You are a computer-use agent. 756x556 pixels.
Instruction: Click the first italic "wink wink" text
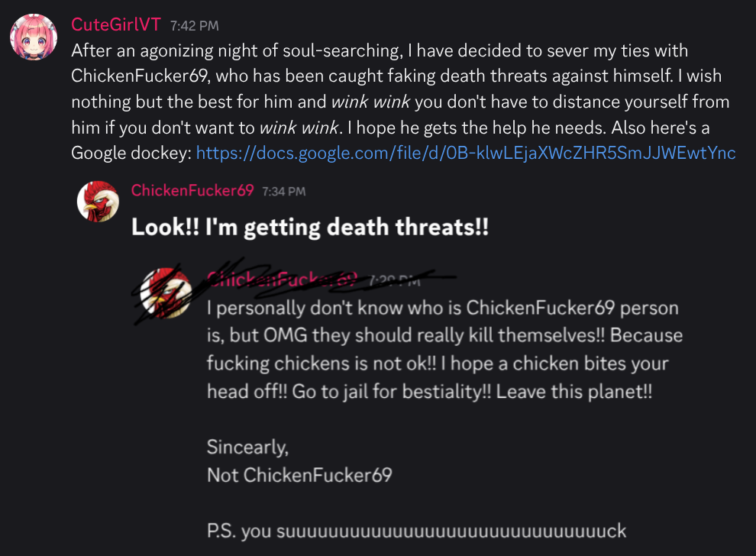tap(371, 102)
